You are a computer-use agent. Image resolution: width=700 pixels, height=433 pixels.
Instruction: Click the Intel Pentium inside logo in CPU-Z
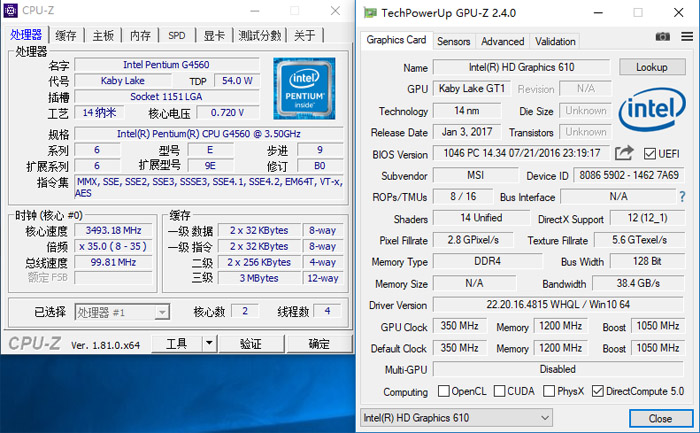click(304, 88)
